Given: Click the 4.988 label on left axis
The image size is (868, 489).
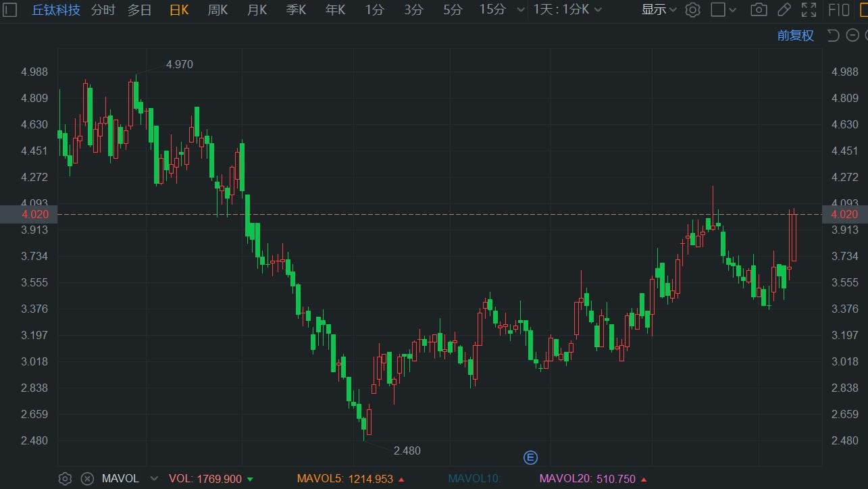Looking at the screenshot, I should (x=34, y=72).
